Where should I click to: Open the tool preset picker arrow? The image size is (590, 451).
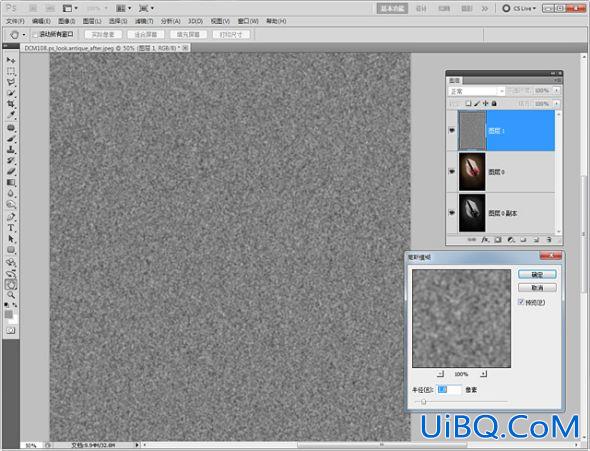click(24, 35)
